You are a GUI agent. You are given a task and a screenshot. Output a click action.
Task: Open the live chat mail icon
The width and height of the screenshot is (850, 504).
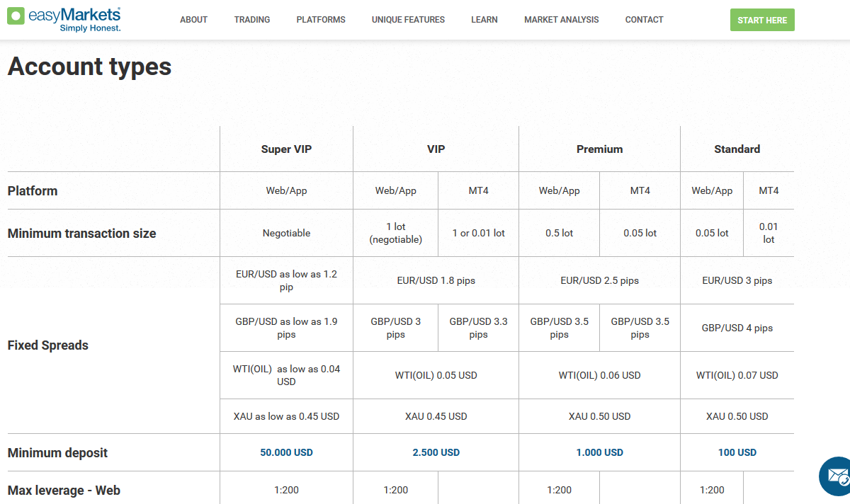[x=836, y=476]
